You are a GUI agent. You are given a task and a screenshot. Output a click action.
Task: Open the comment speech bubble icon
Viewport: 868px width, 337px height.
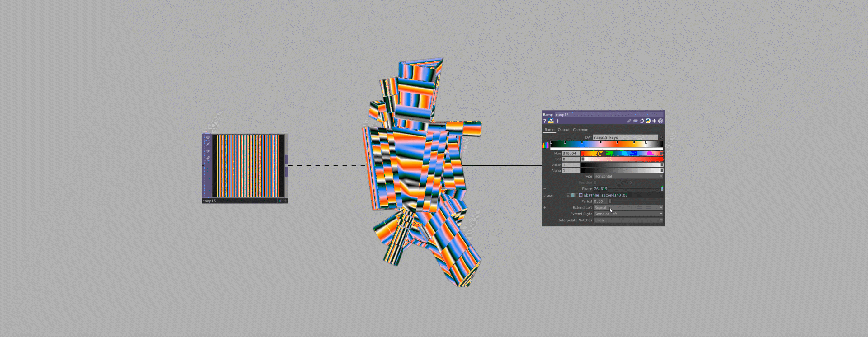tap(635, 121)
